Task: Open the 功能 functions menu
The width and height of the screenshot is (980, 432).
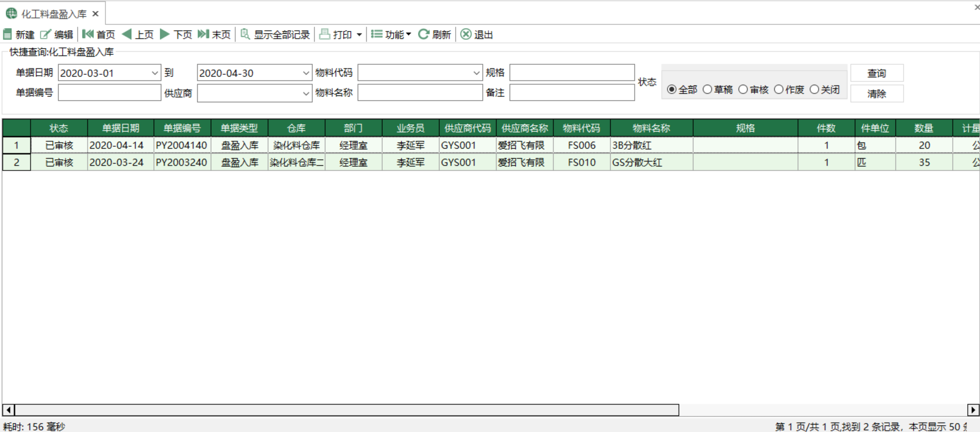Action: click(x=391, y=34)
